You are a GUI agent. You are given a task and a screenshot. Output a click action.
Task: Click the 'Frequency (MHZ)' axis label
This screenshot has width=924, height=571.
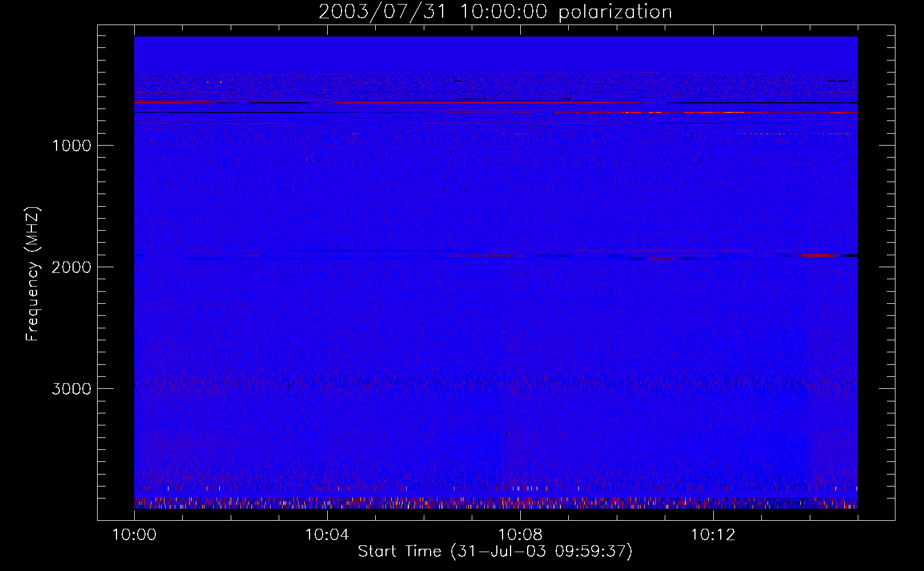click(x=33, y=274)
